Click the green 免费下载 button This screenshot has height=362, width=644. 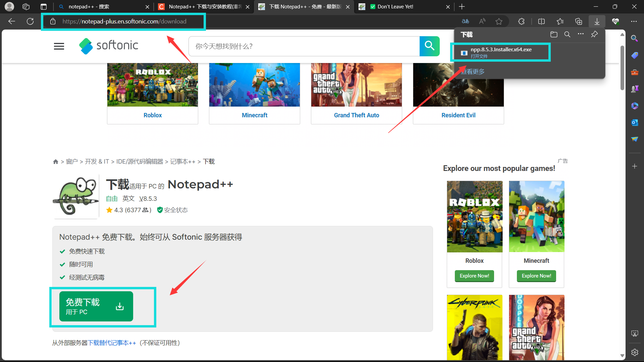pos(96,306)
